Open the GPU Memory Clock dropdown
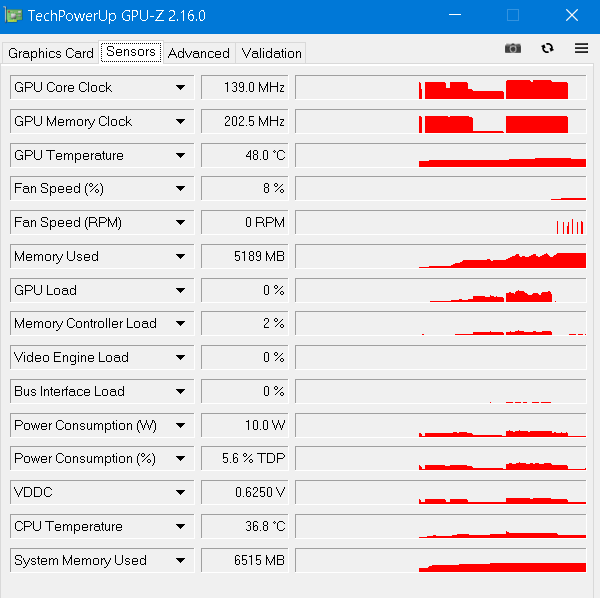This screenshot has width=600, height=598. click(x=180, y=122)
